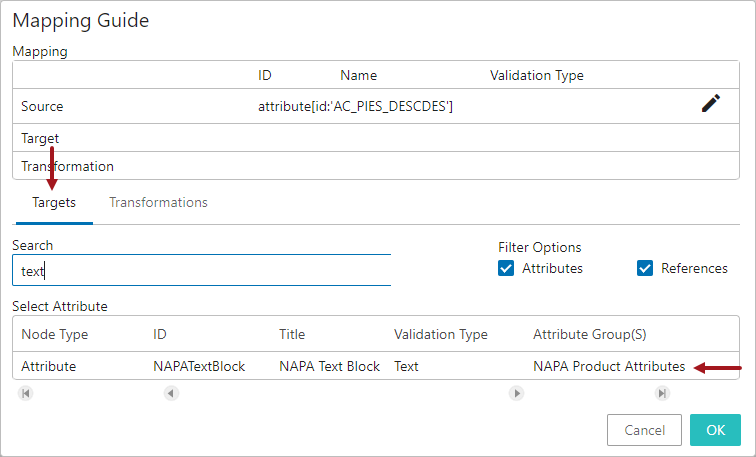Select the Source row in Mapping table
The width and height of the screenshot is (756, 457).
click(376, 106)
